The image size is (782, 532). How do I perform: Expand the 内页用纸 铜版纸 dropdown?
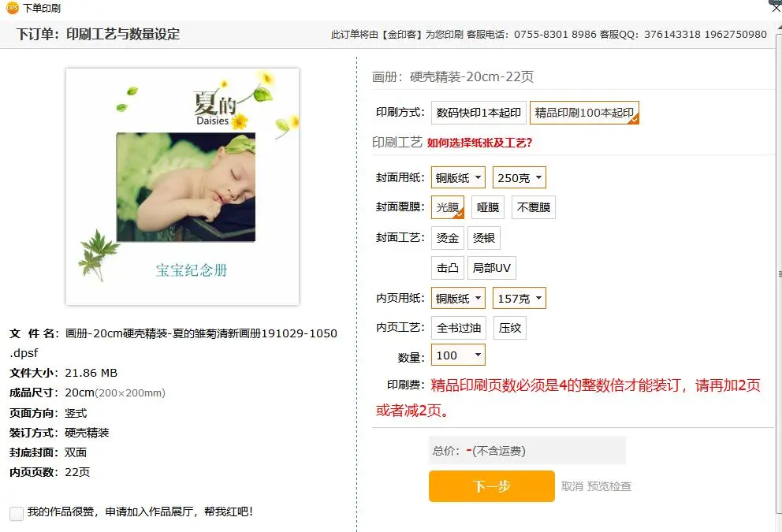458,298
